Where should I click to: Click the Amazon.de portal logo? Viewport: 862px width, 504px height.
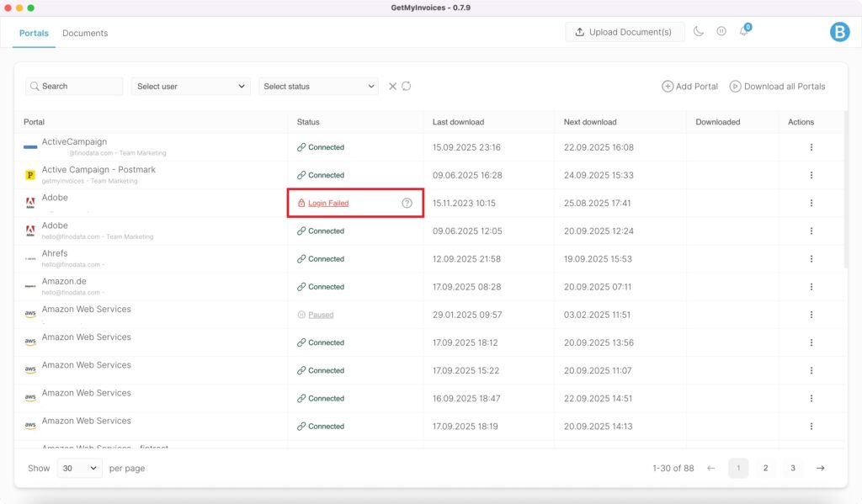pyautogui.click(x=30, y=287)
